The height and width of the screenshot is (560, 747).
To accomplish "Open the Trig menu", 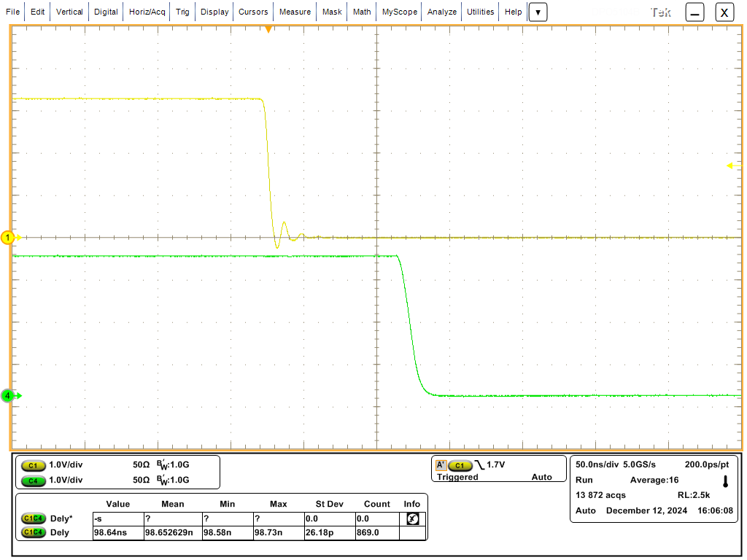I will click(x=182, y=12).
